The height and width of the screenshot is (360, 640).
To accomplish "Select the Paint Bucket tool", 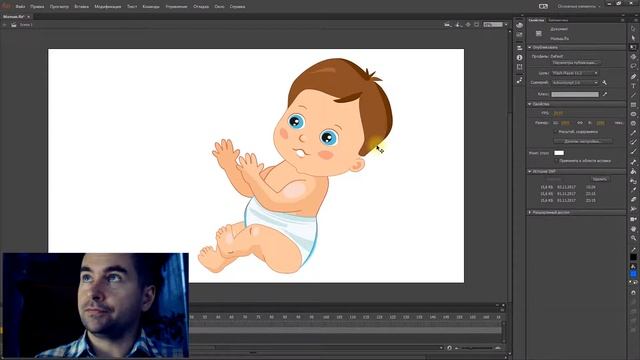I will pyautogui.click(x=633, y=171).
